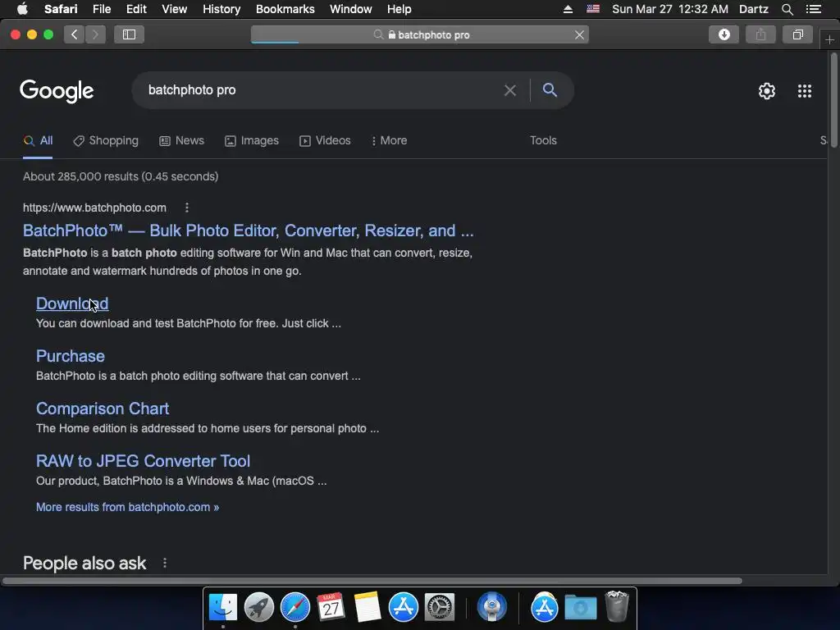Open the input source flag menu
Image resolution: width=840 pixels, height=630 pixels.
click(x=592, y=9)
